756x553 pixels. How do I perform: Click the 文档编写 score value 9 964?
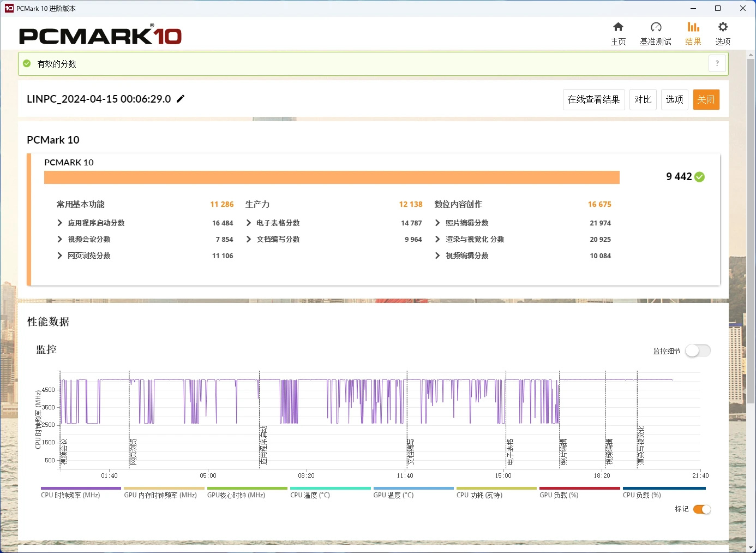413,239
